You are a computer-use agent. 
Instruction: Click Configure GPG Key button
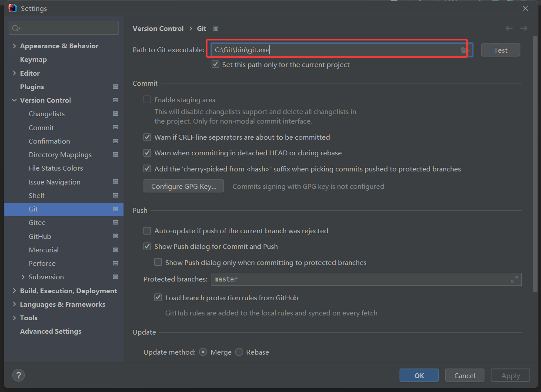tap(184, 186)
